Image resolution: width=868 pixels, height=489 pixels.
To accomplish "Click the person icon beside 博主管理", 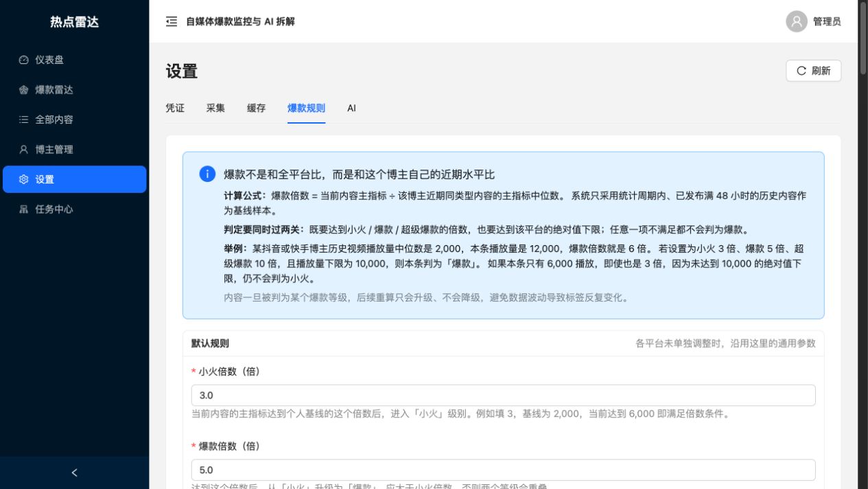I will point(24,150).
